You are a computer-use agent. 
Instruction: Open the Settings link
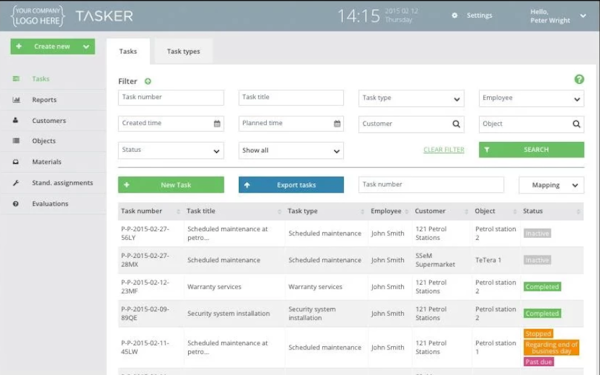479,15
